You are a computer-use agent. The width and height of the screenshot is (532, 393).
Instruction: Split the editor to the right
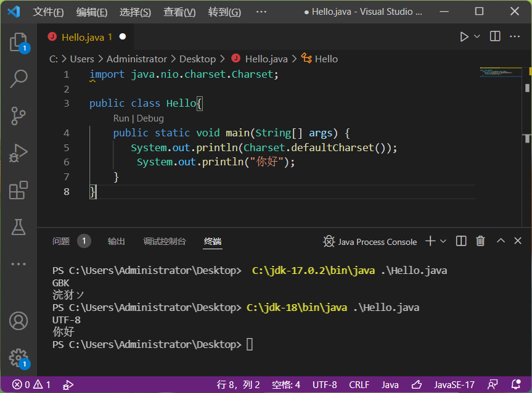(495, 36)
